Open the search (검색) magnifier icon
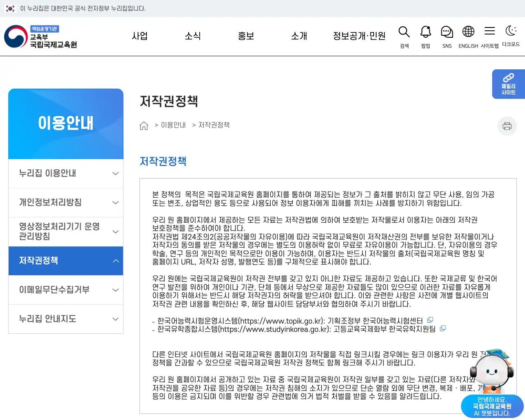The height and width of the screenshot is (420, 525). pos(404,32)
